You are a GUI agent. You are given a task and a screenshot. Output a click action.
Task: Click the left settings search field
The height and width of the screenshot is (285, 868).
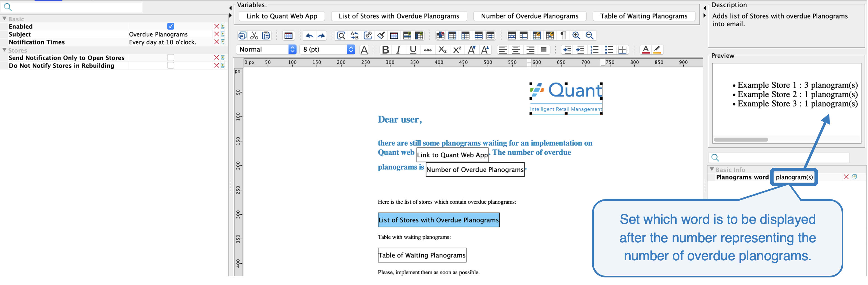[x=72, y=7]
